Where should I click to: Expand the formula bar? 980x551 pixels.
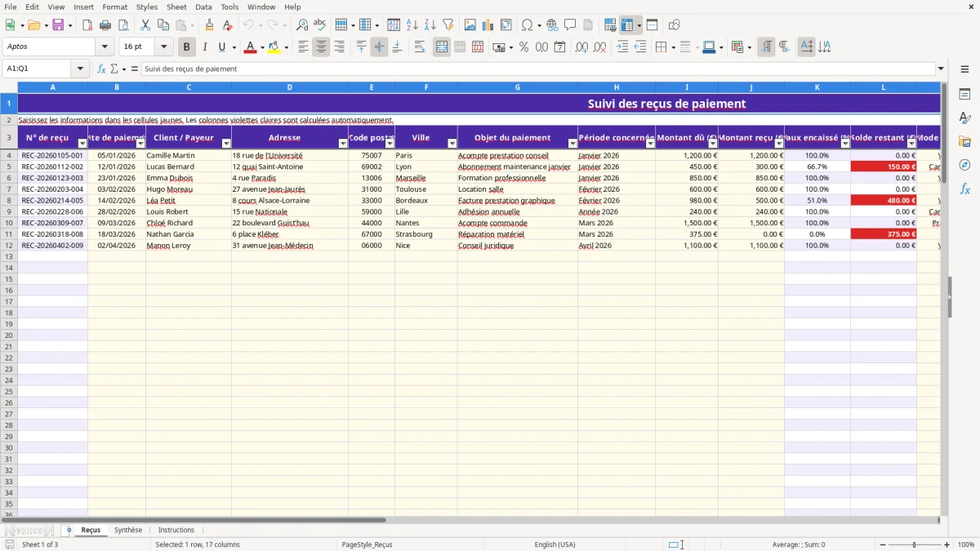tap(941, 69)
